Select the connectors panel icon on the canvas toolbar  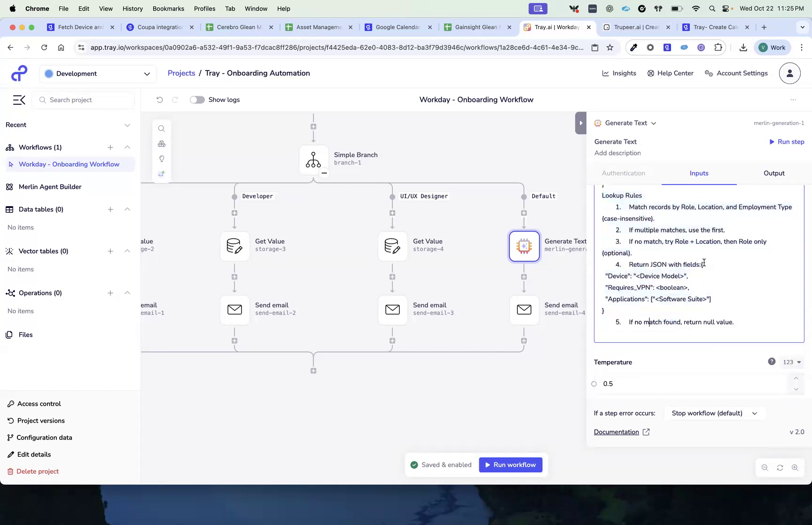point(162,144)
